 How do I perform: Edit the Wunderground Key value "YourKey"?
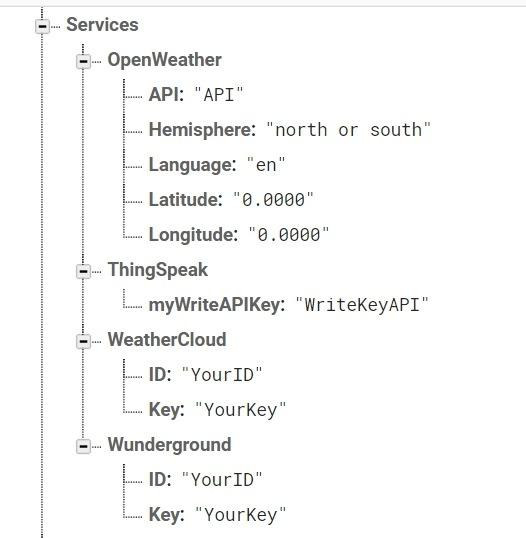(240, 515)
